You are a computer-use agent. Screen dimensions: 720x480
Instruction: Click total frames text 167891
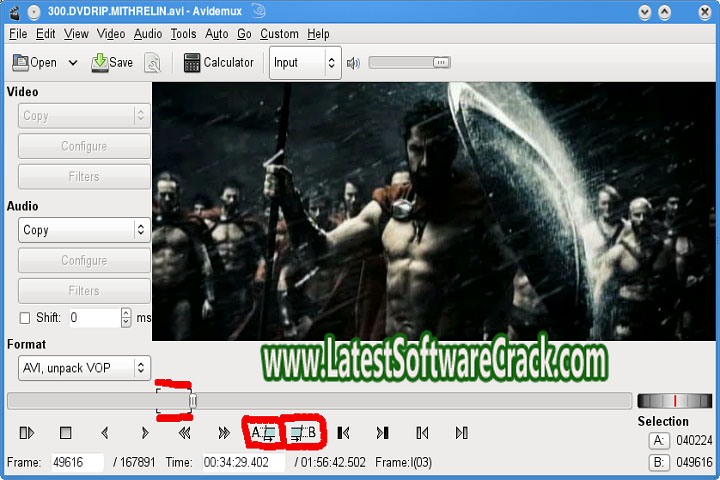click(138, 462)
